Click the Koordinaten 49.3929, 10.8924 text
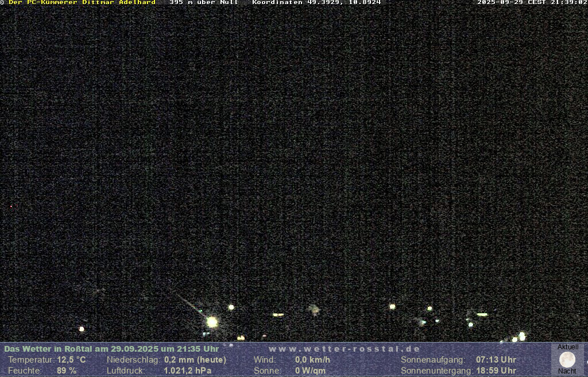 (x=316, y=2)
